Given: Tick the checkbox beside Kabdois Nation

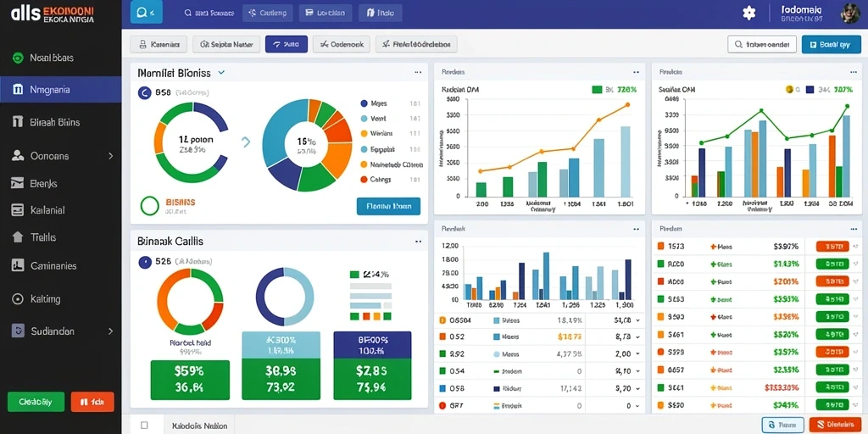Looking at the screenshot, I should (144, 426).
